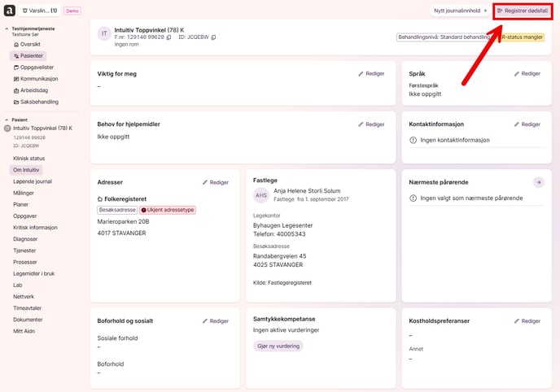Edit the Språk section

coord(527,73)
